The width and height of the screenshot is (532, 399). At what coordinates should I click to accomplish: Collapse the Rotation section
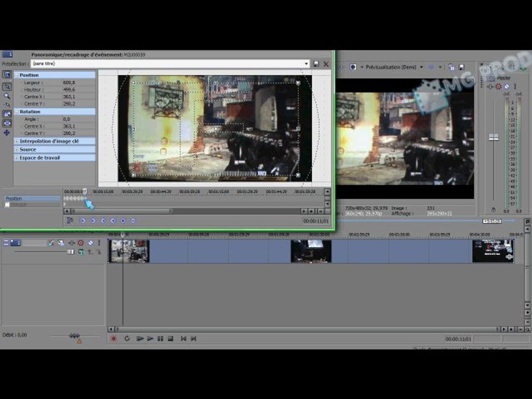click(x=16, y=111)
